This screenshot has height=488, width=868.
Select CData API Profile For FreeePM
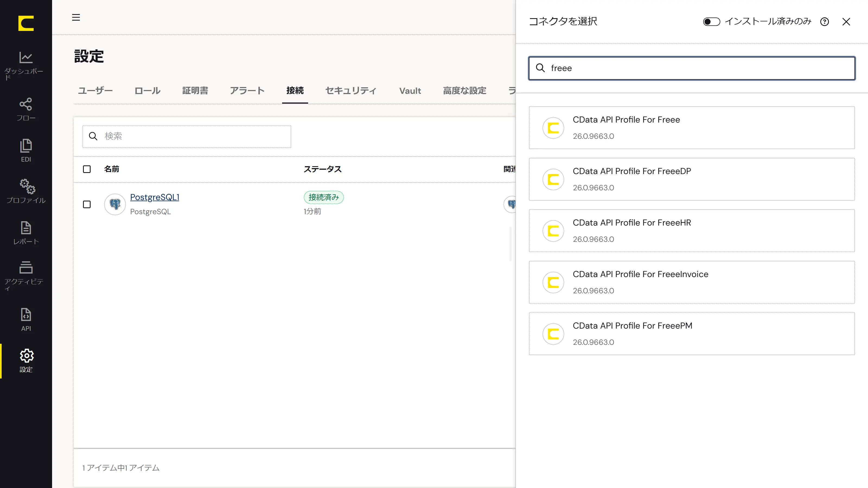(x=692, y=334)
